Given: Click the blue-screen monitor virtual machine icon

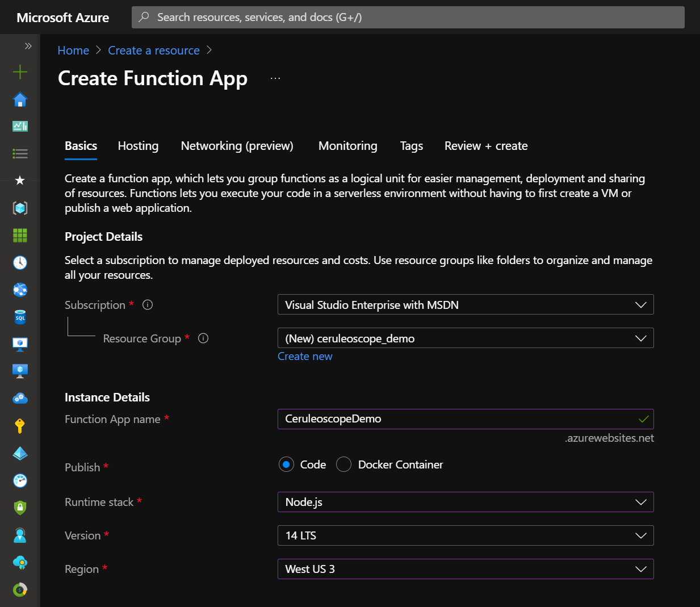Looking at the screenshot, I should [20, 371].
